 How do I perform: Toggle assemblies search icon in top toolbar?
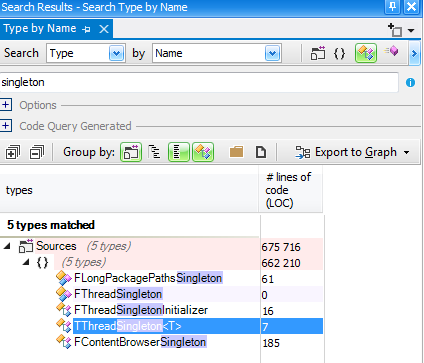point(318,53)
